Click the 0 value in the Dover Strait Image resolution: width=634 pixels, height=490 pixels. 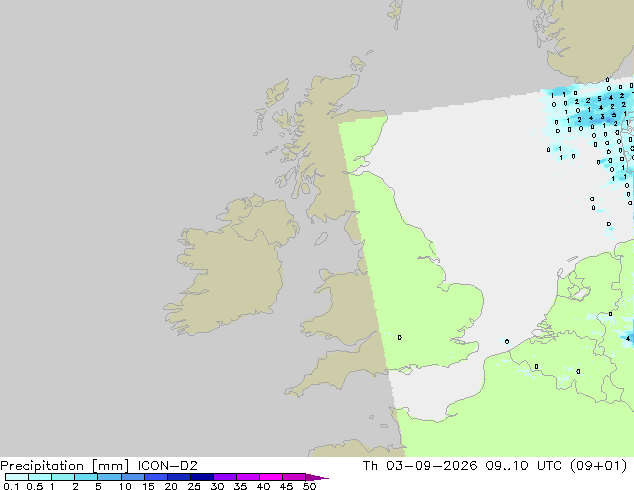pos(507,342)
